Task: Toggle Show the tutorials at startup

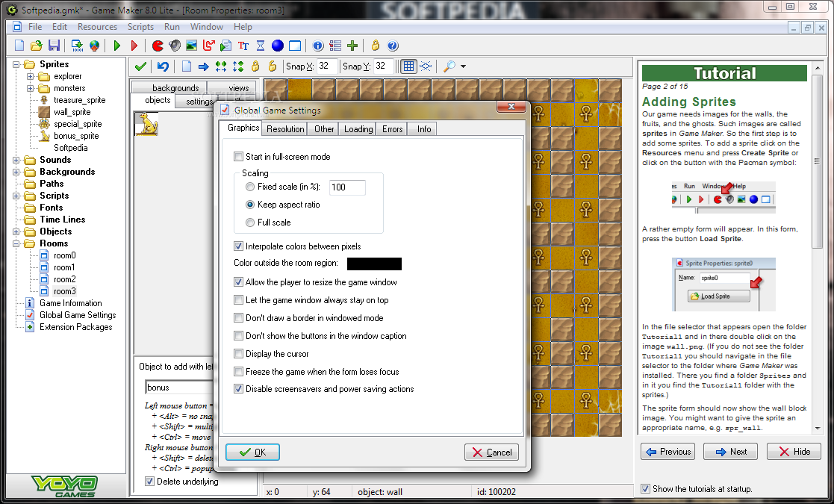Action: click(x=645, y=489)
